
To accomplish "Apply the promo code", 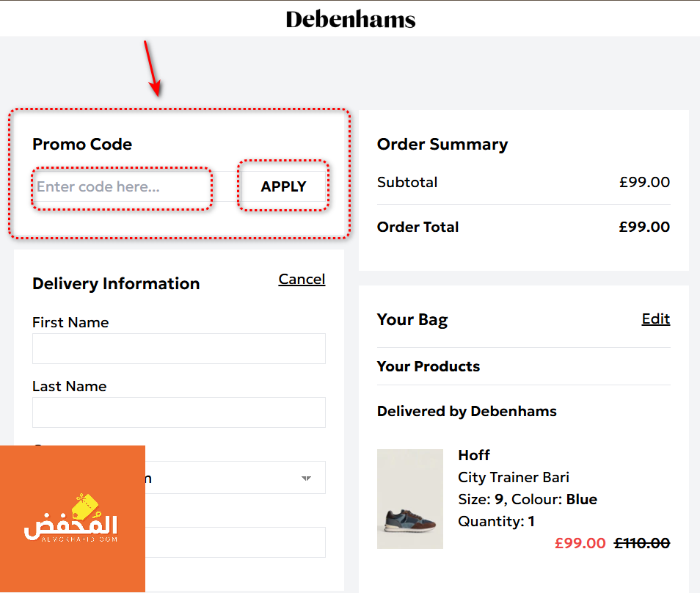I will coord(283,186).
